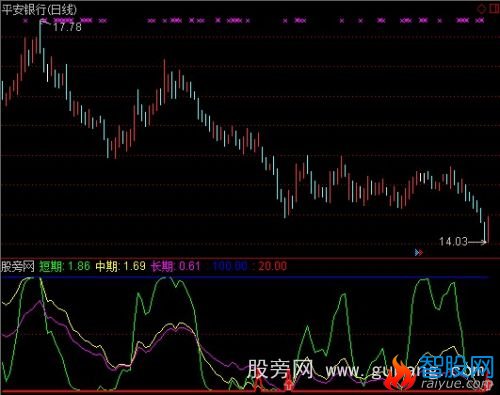500x395 pixels.
Task: Click the 17.78 high price label
Action: 67,27
